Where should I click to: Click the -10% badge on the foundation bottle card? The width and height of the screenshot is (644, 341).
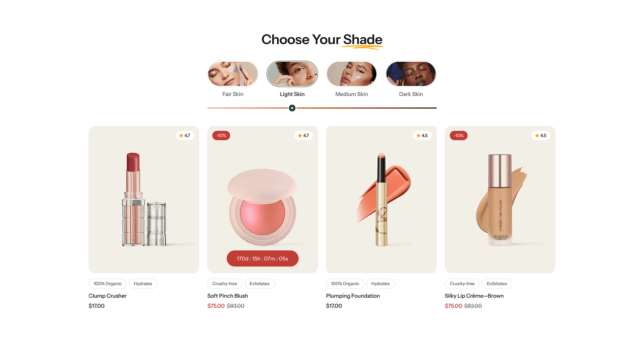click(x=459, y=135)
